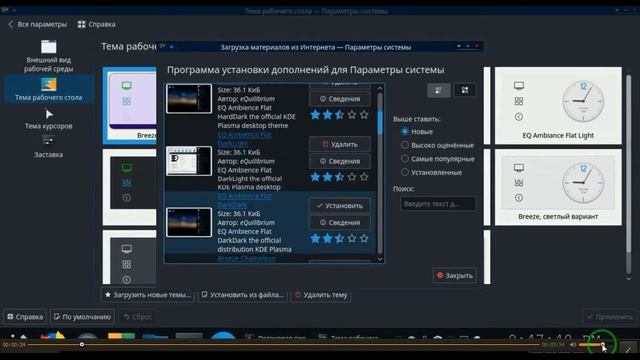The height and width of the screenshot is (360, 640).
Task: Open the Заставка settings
Action: [x=49, y=147]
